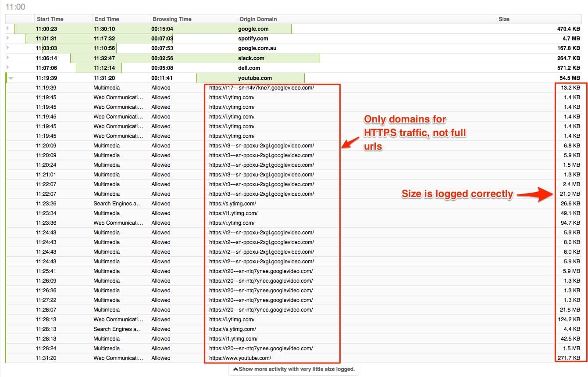This screenshot has width=588, height=377.
Task: Click the 11:21:01 row start time
Action: [x=46, y=175]
